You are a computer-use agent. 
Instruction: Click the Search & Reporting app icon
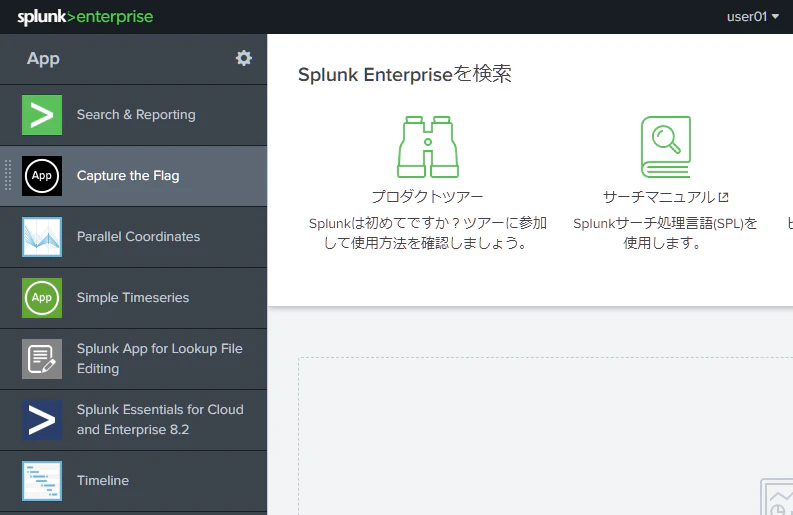(42, 115)
